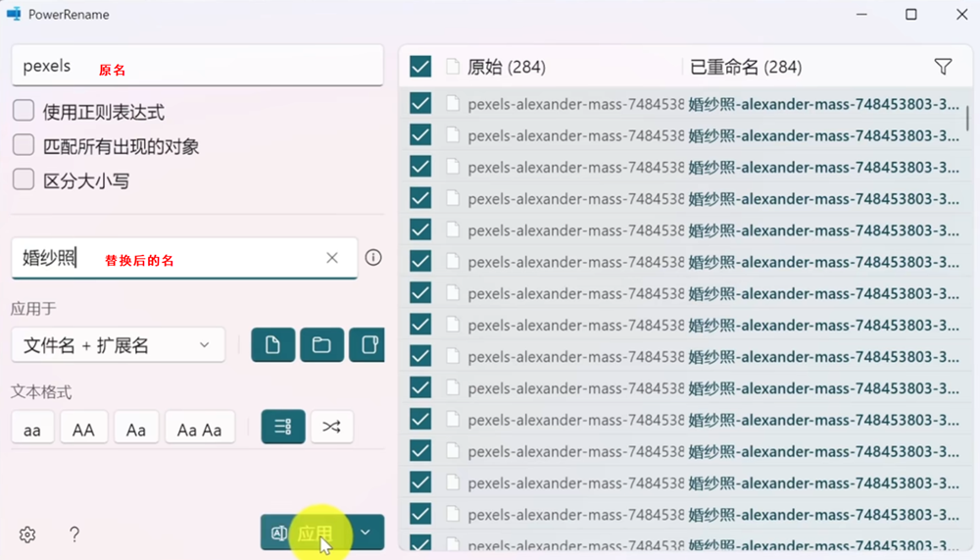Open the 文件名 + 扩展名 dropdown

point(119,345)
